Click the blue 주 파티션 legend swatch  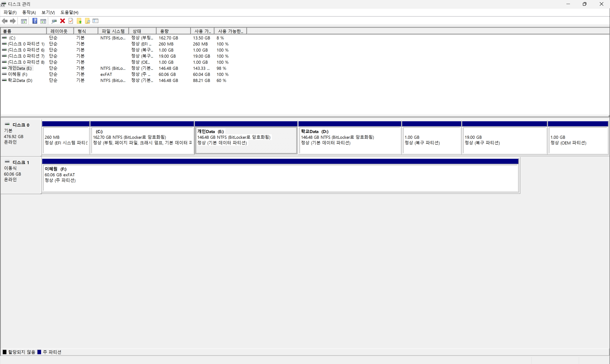pos(39,352)
